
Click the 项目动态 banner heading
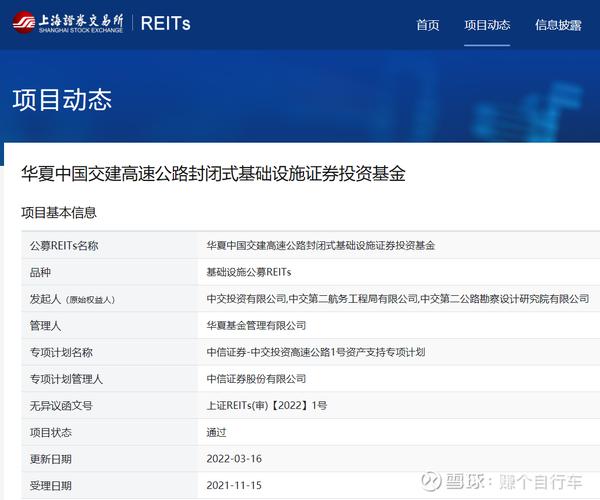point(62,100)
